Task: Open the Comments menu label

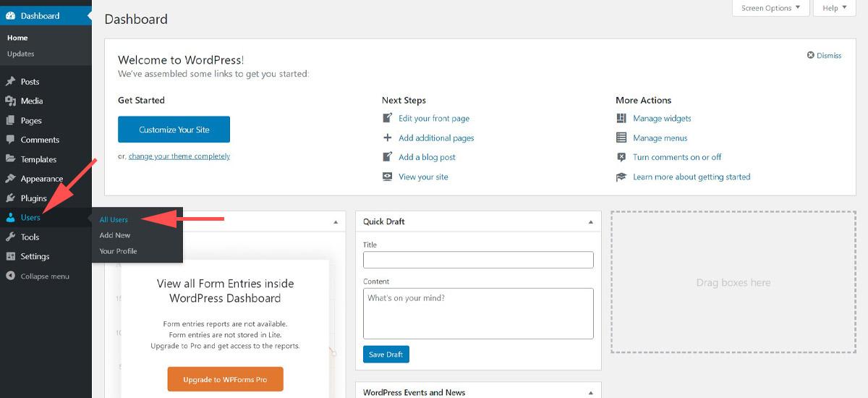Action: pos(40,140)
